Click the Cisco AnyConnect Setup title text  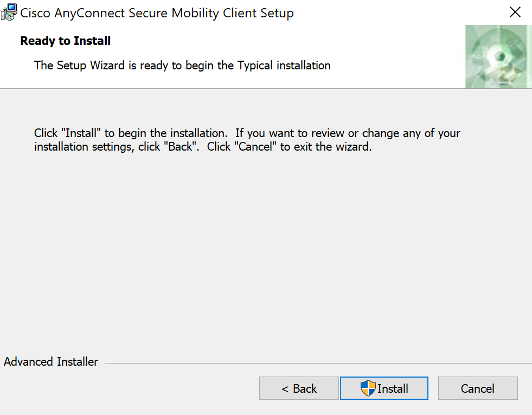coord(157,13)
